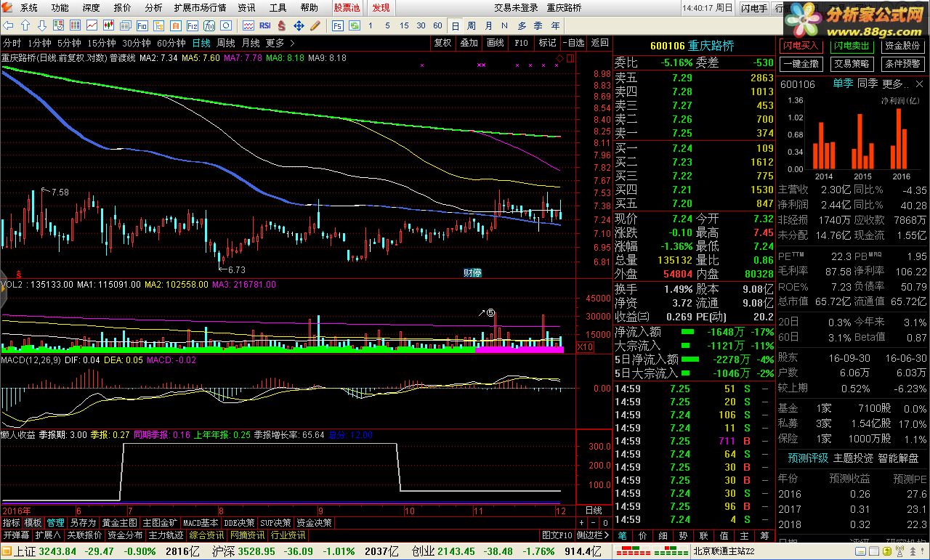Image resolution: width=930 pixels, height=560 pixels.
Task: Toggle the 日 daily period button
Action: pos(456,25)
